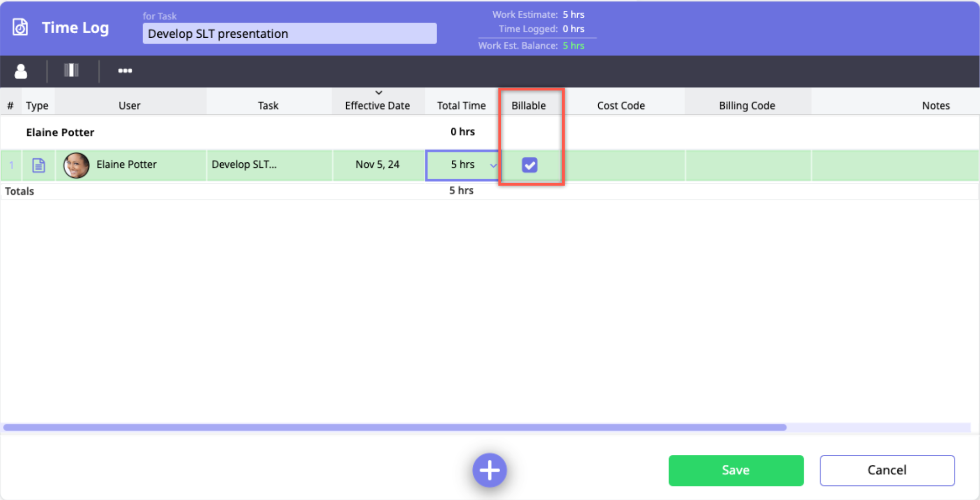Add a new time entry with plus button

coord(489,470)
